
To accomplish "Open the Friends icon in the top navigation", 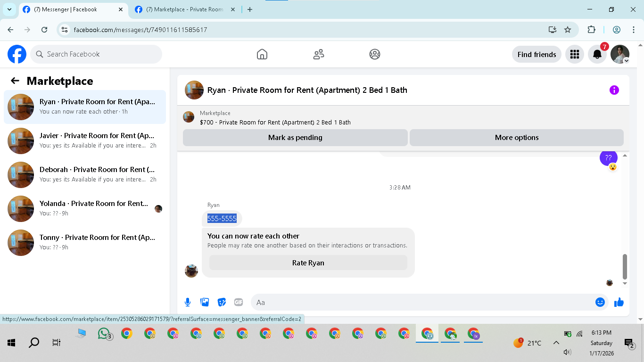I will pos(319,54).
